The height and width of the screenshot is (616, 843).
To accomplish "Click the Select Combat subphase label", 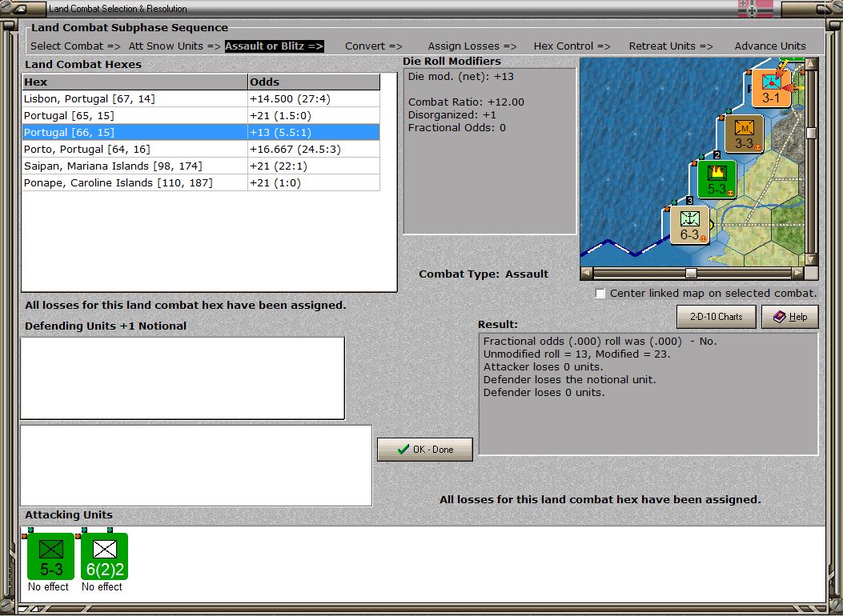I will pyautogui.click(x=75, y=46).
